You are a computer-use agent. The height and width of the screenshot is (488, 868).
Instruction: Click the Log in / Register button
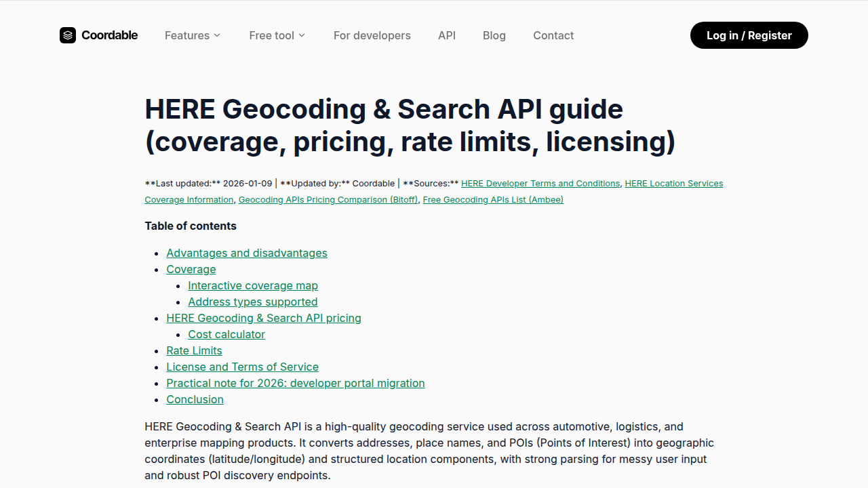[749, 35]
